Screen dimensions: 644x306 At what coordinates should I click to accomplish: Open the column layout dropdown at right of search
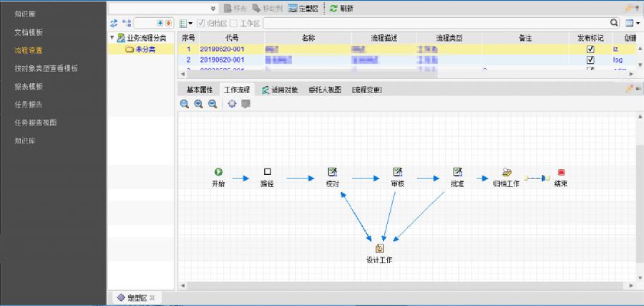click(633, 24)
